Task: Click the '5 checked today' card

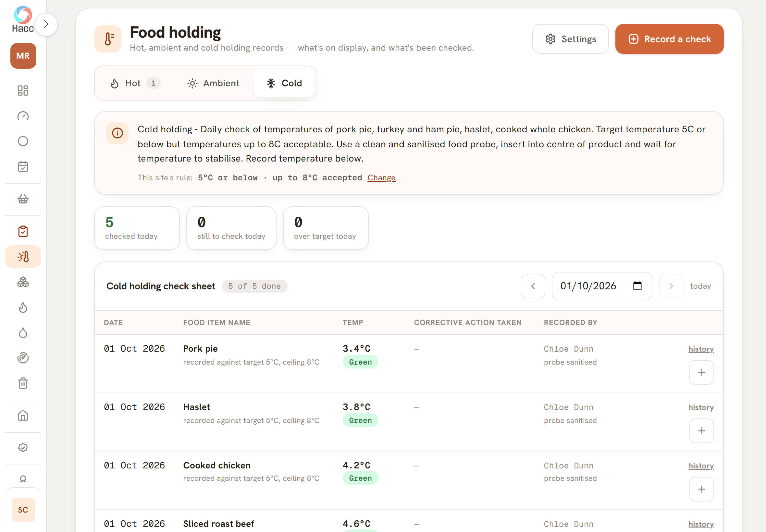Action: [137, 228]
